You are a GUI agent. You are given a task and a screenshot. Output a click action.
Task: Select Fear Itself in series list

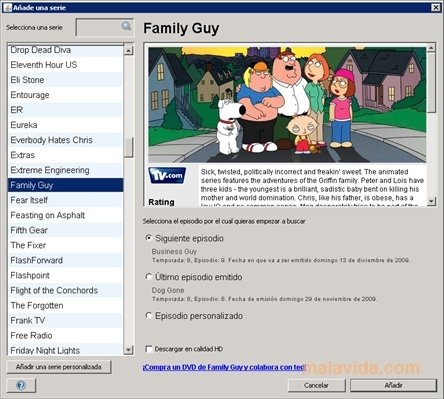(x=65, y=200)
